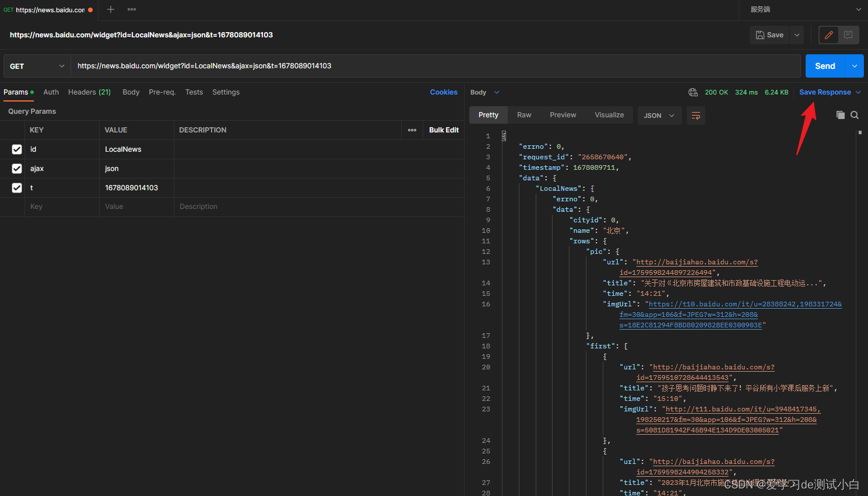This screenshot has height=496, width=868.
Task: Select the Preview response view
Action: tap(563, 115)
